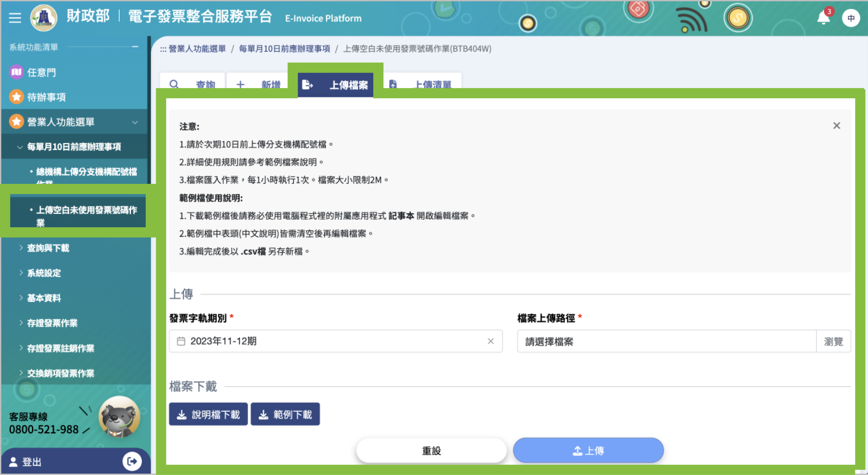Click the logout arrow icon
Image resolution: width=868 pixels, height=475 pixels.
[132, 461]
